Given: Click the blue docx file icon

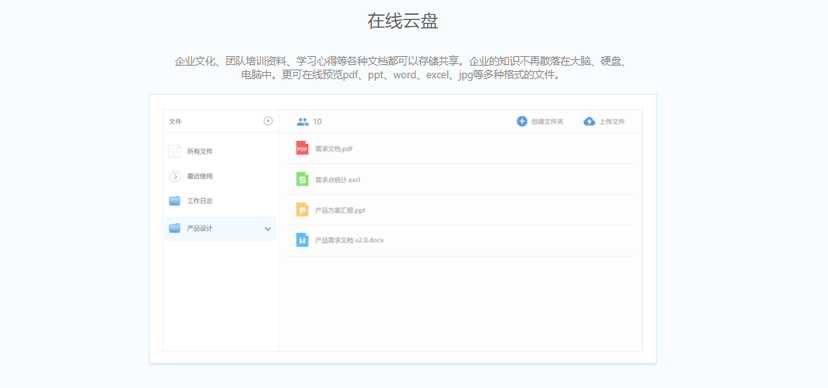Looking at the screenshot, I should 302,240.
